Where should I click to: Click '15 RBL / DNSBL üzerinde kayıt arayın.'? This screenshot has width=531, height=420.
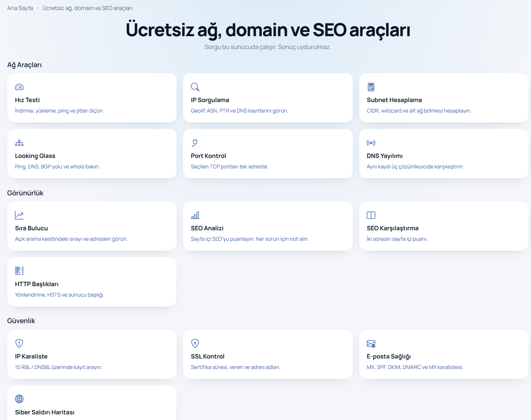(x=58, y=367)
